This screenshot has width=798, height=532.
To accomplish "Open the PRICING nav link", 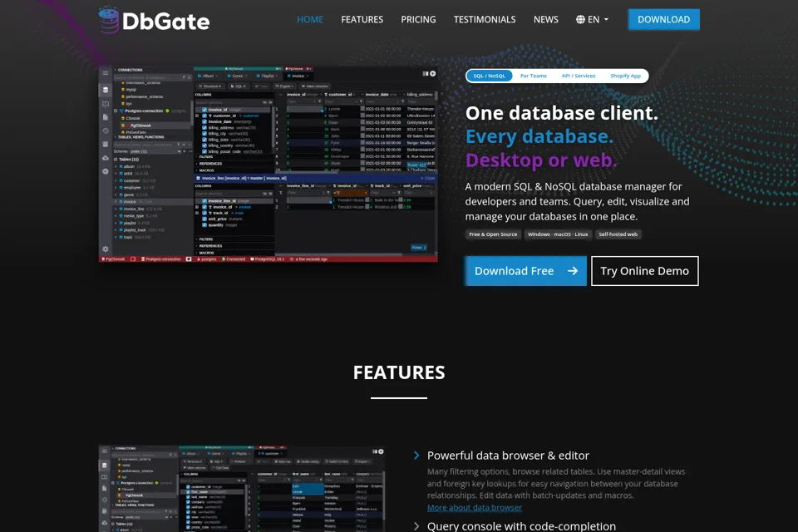I will pyautogui.click(x=418, y=19).
